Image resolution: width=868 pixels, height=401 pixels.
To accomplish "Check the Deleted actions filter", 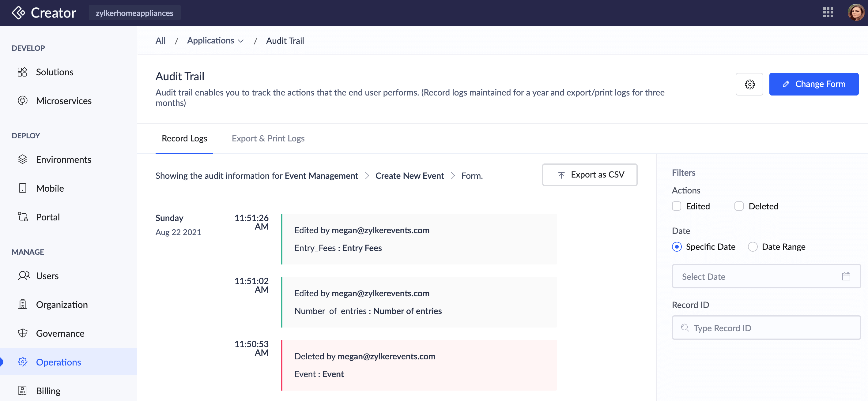I will click(x=739, y=206).
